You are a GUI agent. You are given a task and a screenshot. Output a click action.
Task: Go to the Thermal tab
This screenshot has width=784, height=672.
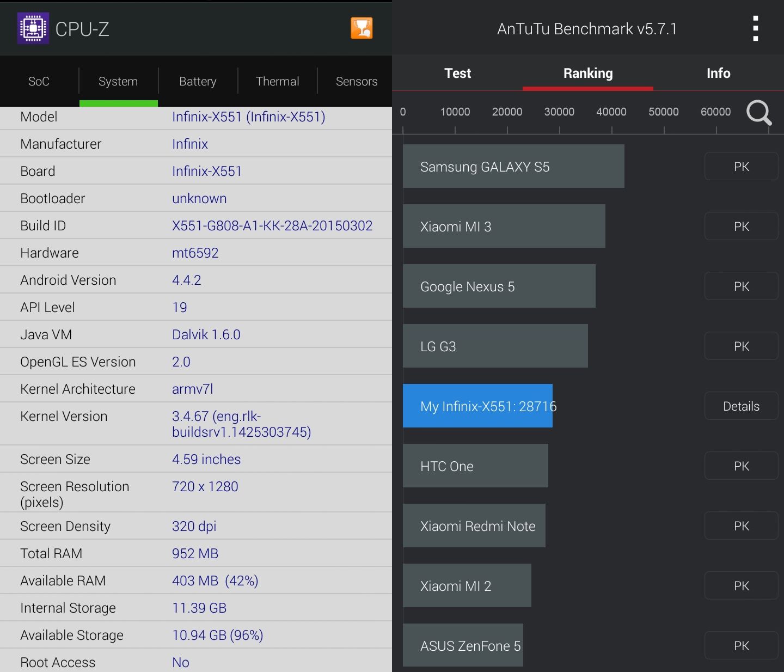coord(278,81)
